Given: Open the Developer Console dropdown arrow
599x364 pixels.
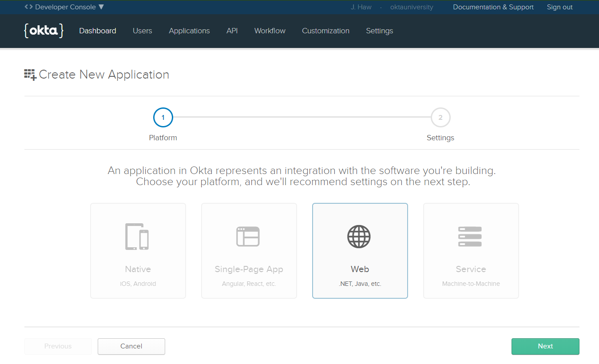Looking at the screenshot, I should pos(101,7).
